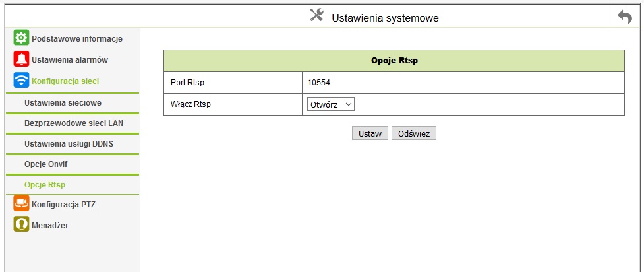This screenshot has height=272, width=644.
Task: Go to Ustawienia sieciowe page
Action: 63,102
